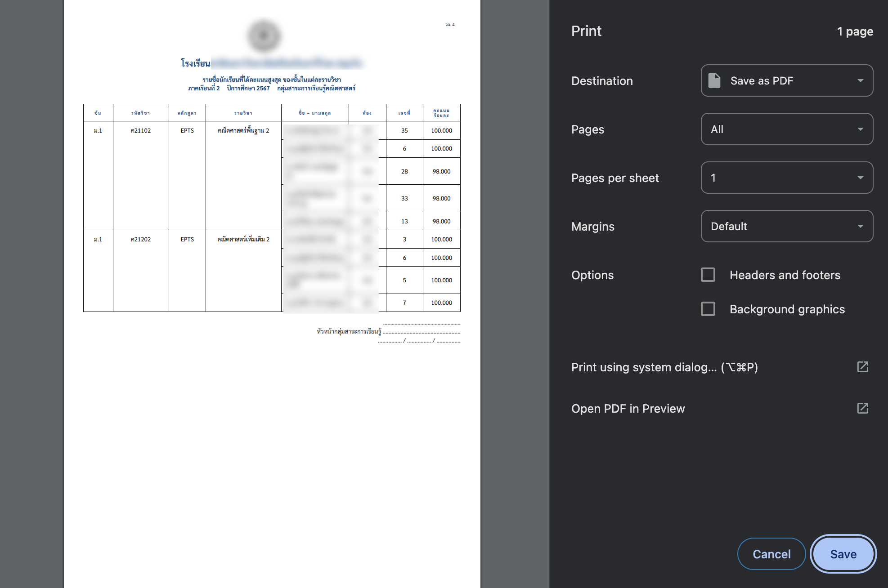Screen dimensions: 888x588
Task: Choose Open PDF in Preview
Action: point(628,409)
